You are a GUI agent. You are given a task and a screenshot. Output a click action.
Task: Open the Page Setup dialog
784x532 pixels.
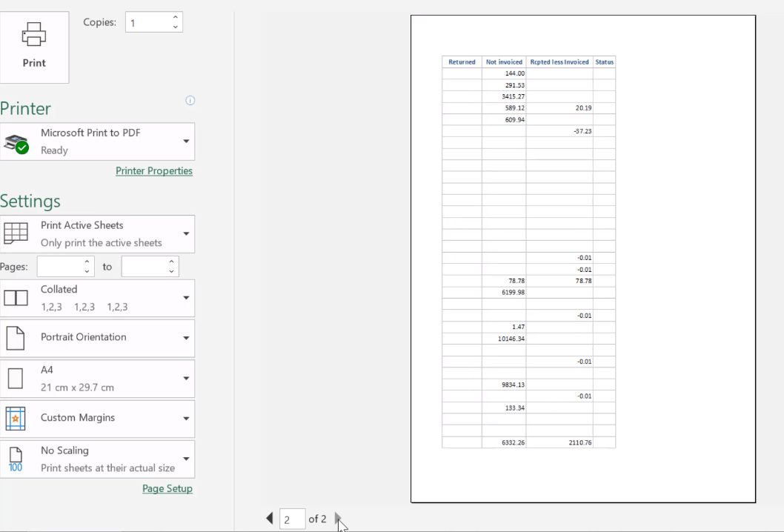(x=167, y=488)
